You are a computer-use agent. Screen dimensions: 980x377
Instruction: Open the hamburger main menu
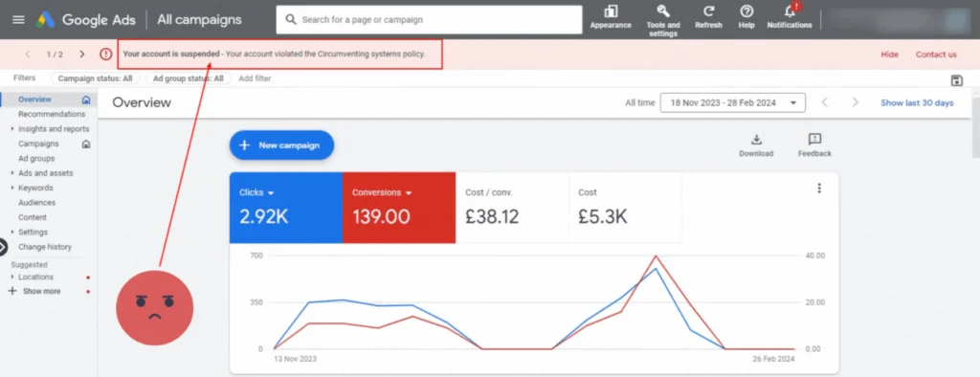click(19, 19)
